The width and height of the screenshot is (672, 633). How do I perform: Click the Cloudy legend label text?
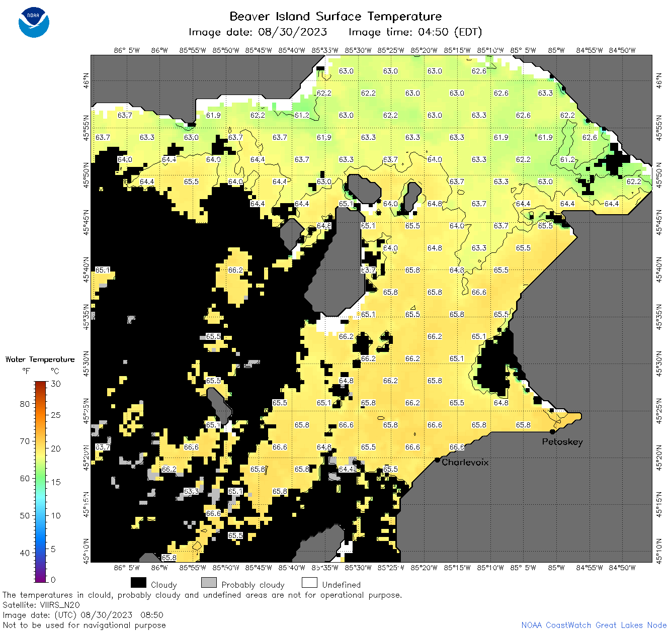(x=163, y=585)
